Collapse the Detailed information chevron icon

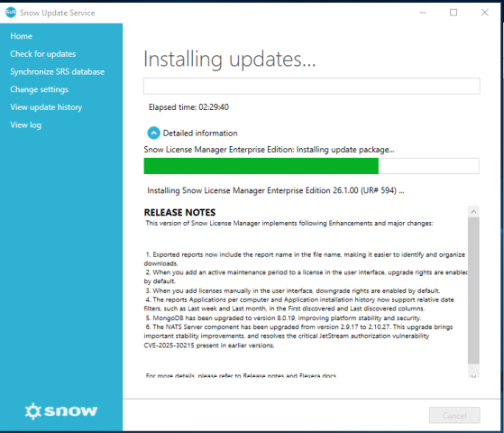[153, 133]
